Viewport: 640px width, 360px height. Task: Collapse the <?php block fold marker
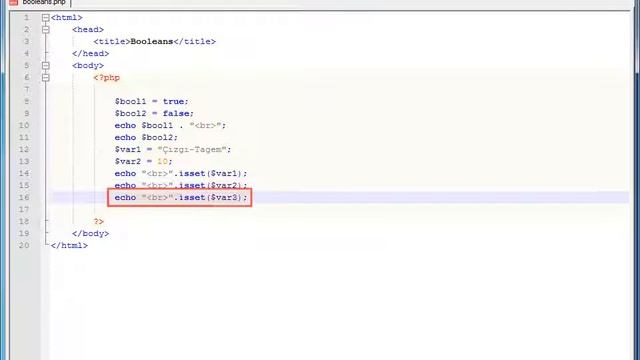click(46, 77)
